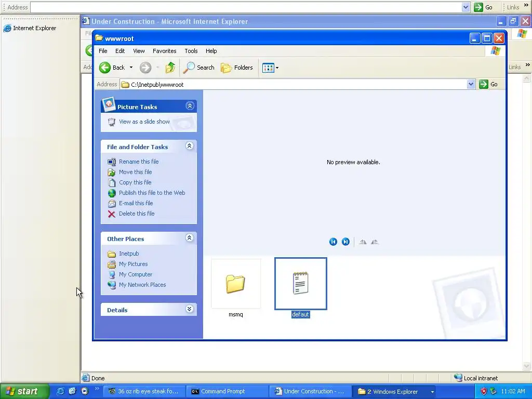The image size is (532, 399).
Task: Choose Delete this file
Action: click(137, 214)
